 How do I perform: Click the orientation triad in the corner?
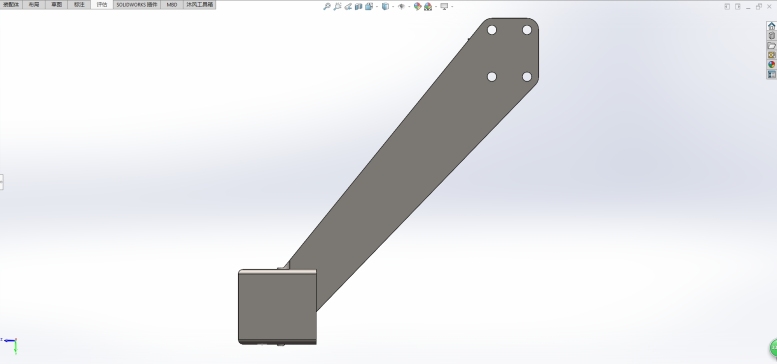10,345
